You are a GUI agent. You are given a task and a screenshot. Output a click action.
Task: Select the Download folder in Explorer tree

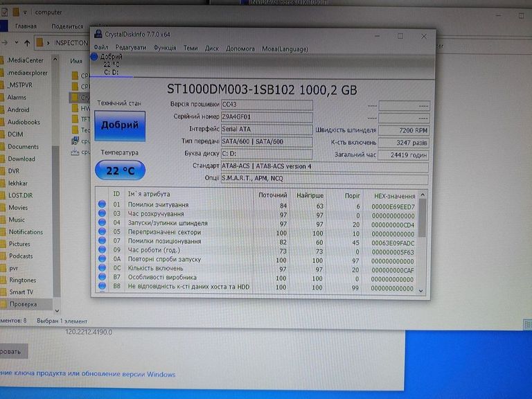click(x=21, y=159)
